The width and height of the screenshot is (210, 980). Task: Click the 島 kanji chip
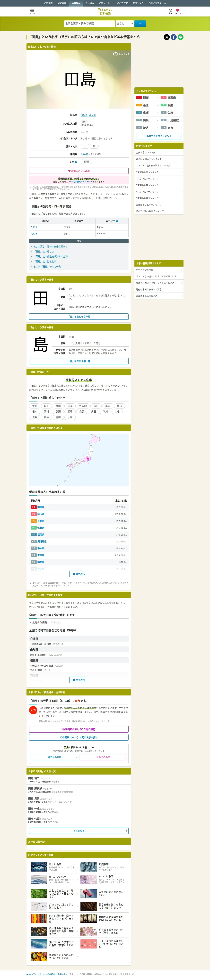94,146
